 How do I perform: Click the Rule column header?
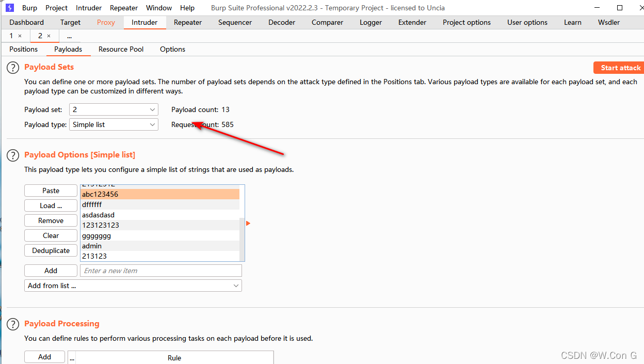click(x=174, y=358)
